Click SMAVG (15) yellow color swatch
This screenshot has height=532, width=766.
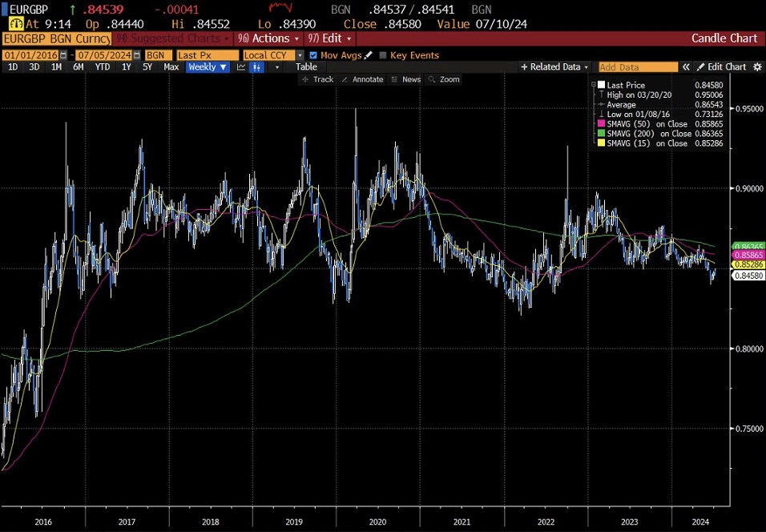click(x=602, y=143)
